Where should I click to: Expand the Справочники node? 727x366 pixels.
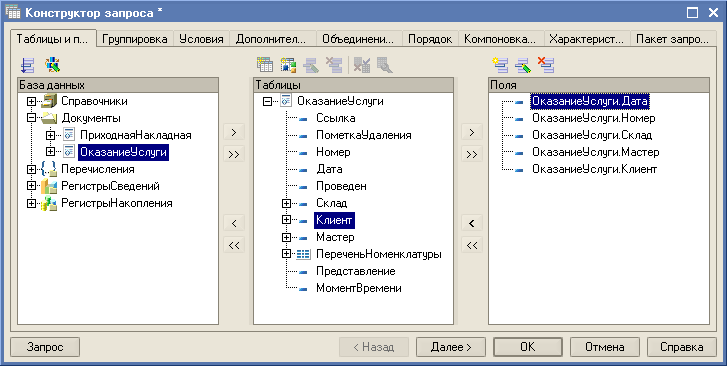point(32,101)
